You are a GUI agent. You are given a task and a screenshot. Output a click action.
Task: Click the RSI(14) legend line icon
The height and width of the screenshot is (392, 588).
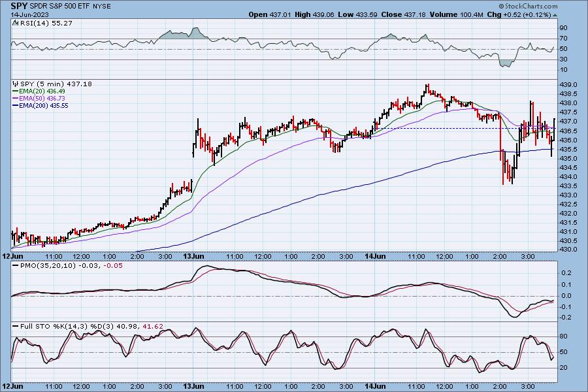16,23
